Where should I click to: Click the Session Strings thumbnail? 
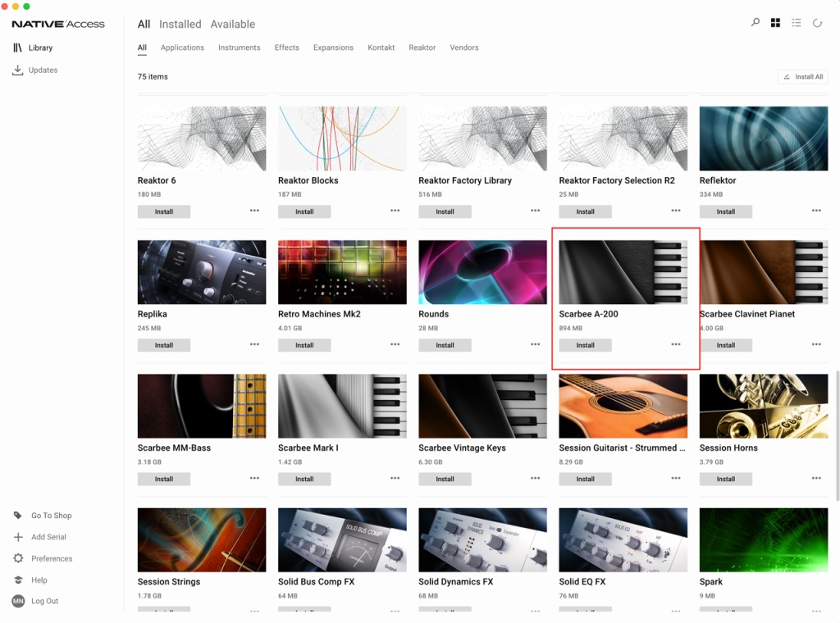[202, 539]
